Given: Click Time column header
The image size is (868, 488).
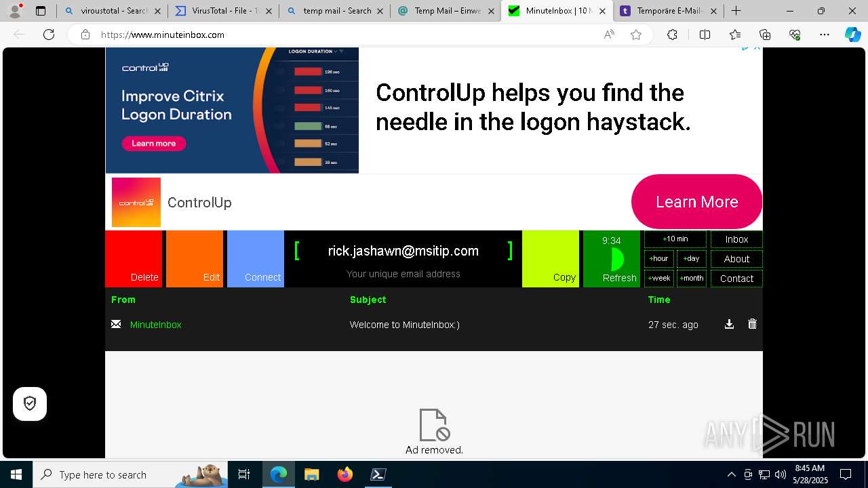Looking at the screenshot, I should pyautogui.click(x=659, y=300).
